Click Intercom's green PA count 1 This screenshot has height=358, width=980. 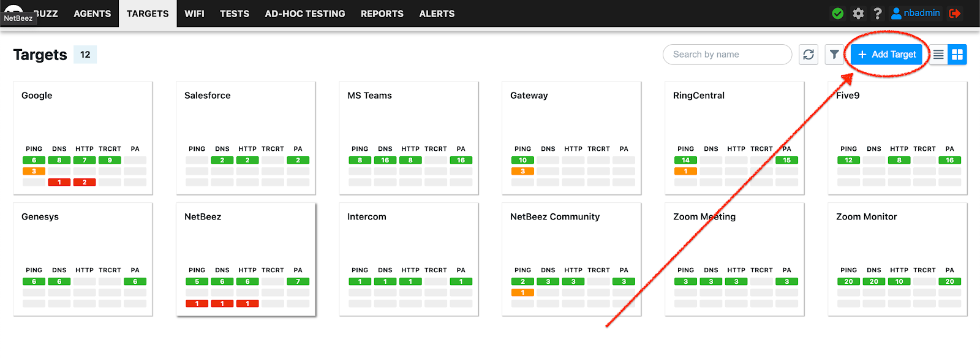[461, 281]
